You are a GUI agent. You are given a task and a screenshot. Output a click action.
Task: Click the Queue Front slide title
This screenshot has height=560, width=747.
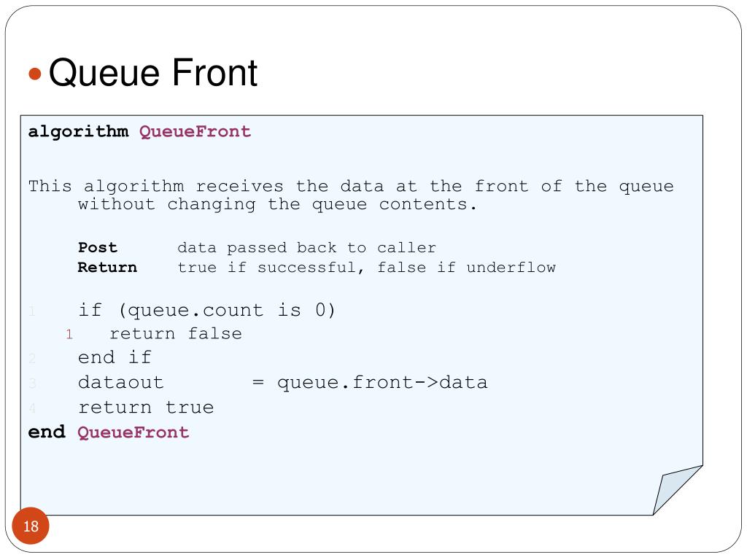coord(153,72)
